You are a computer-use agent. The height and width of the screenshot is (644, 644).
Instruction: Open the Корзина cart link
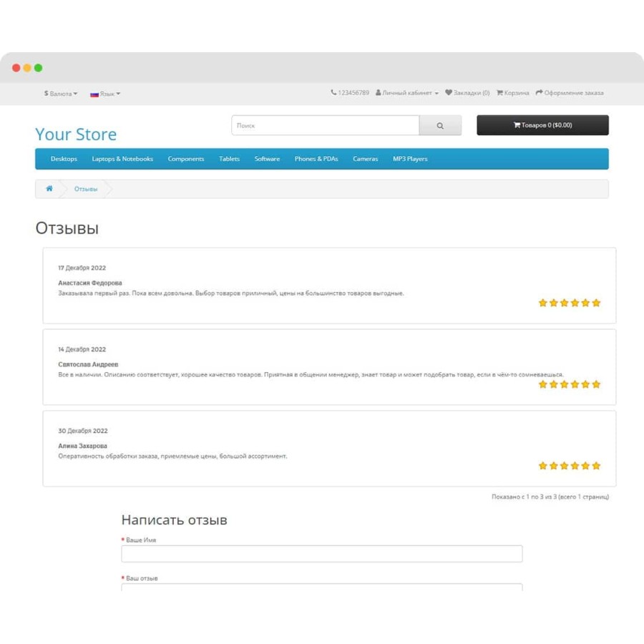pyautogui.click(x=512, y=93)
